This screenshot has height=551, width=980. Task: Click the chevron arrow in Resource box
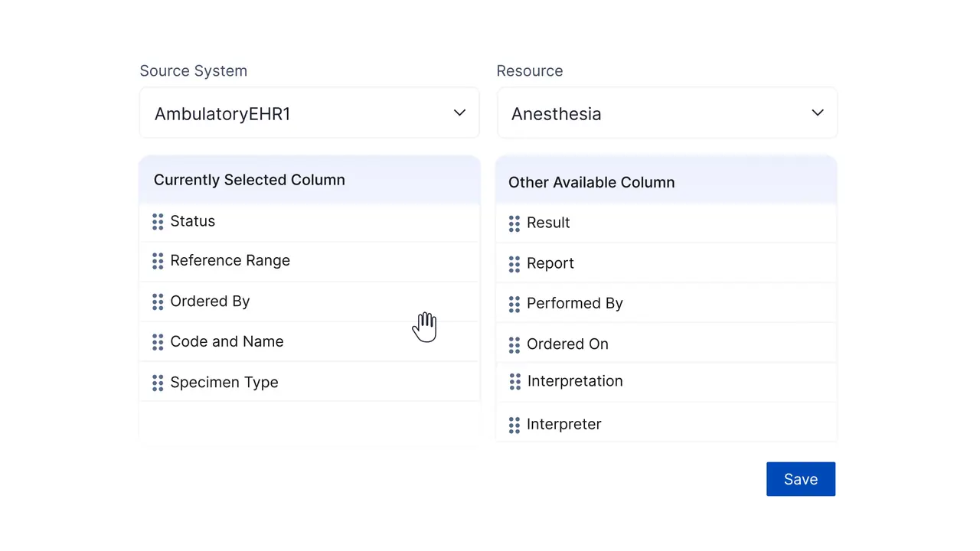tap(818, 112)
